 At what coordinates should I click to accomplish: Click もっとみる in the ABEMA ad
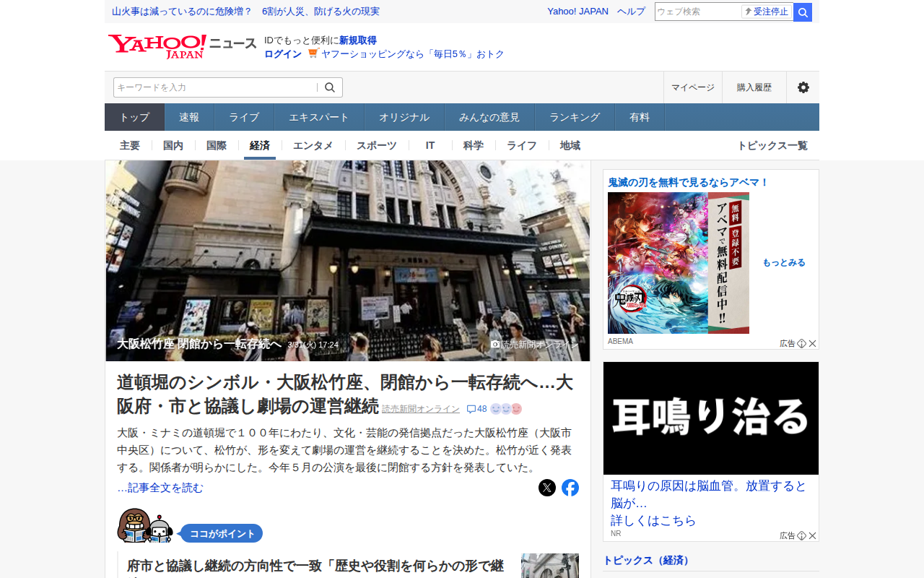click(784, 263)
